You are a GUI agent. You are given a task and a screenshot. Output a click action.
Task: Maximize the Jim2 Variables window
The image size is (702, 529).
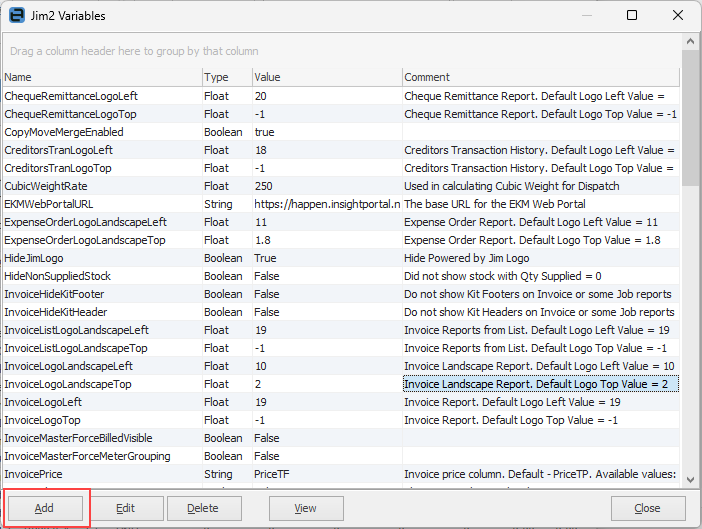click(x=632, y=16)
